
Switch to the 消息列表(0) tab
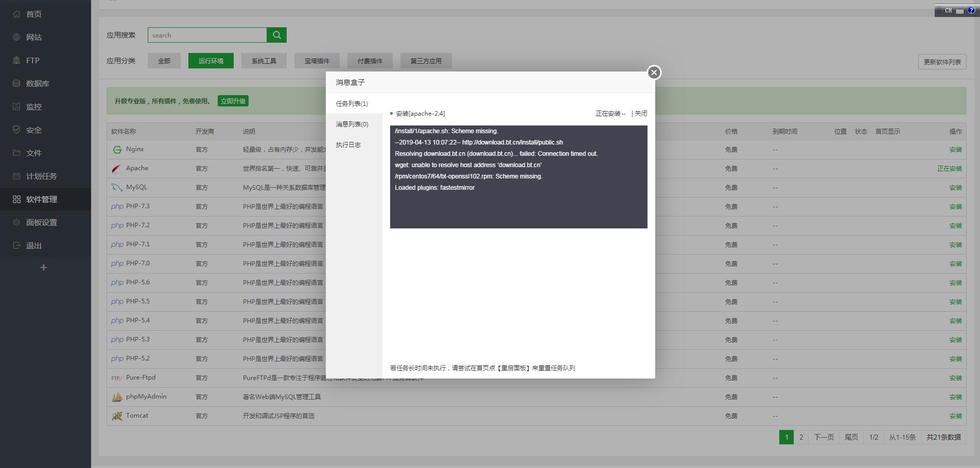354,124
